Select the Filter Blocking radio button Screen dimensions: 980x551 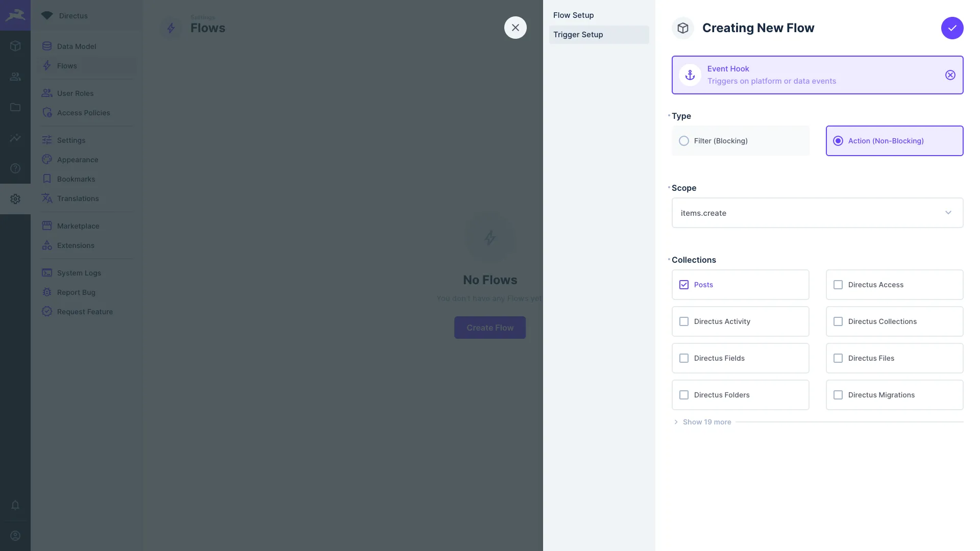pos(684,141)
